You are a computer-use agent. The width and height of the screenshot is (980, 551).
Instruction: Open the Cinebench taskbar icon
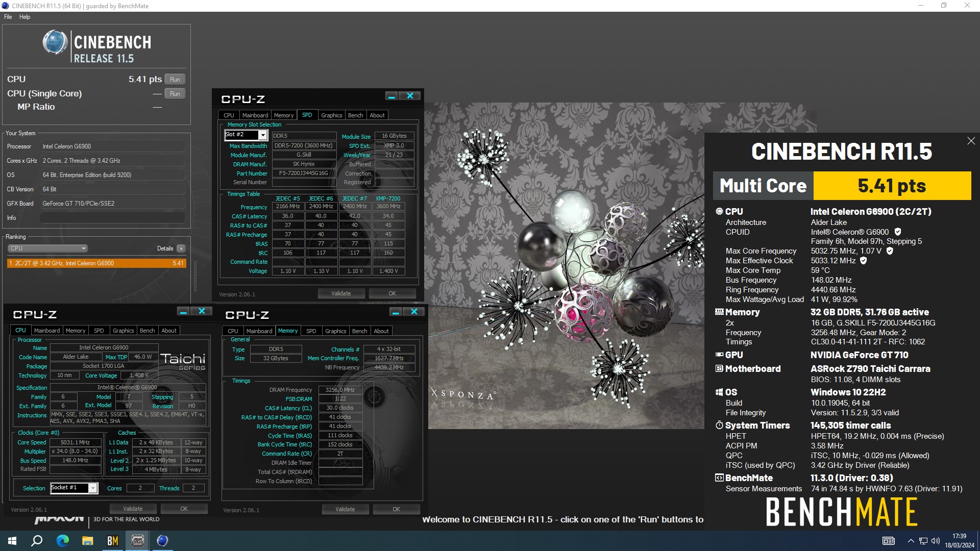(x=162, y=541)
